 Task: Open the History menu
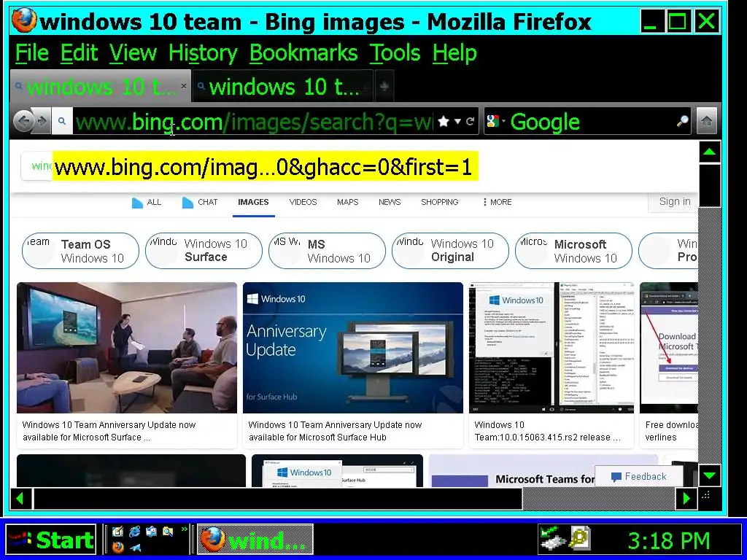coord(203,52)
